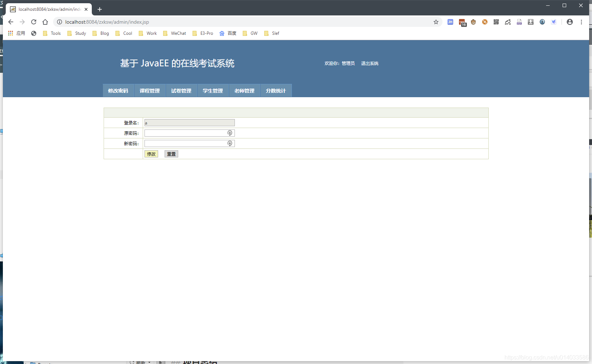Click the globe bookmark icon
The height and width of the screenshot is (364, 592).
[34, 33]
